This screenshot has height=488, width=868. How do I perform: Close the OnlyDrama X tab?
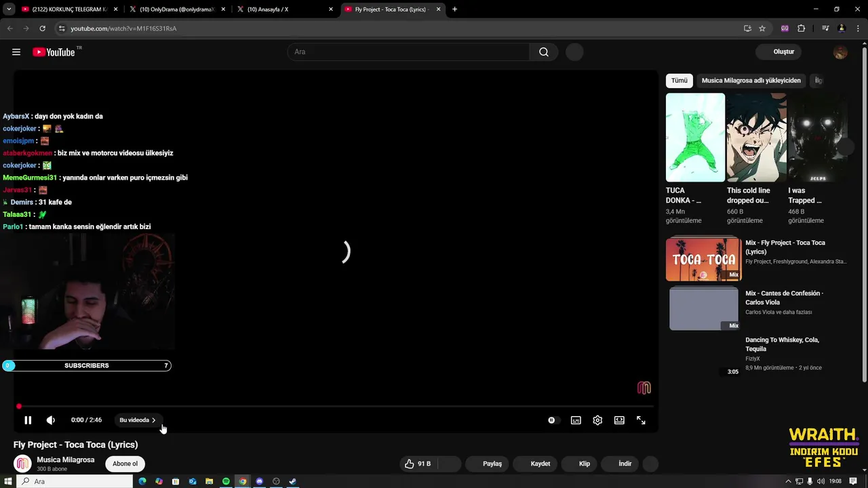point(223,9)
